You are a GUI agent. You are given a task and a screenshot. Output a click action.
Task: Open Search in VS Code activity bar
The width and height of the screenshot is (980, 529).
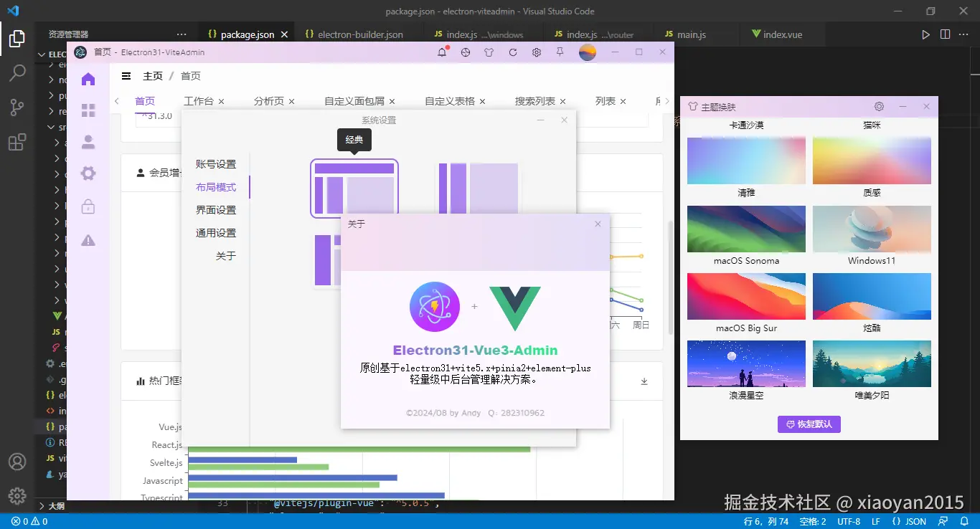click(x=17, y=72)
